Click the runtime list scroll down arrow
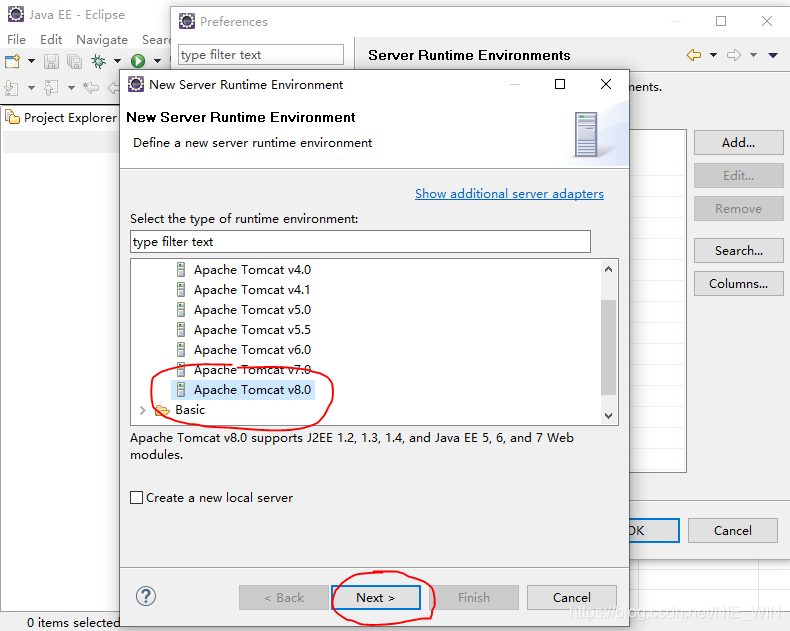Image resolution: width=790 pixels, height=631 pixels. click(609, 416)
